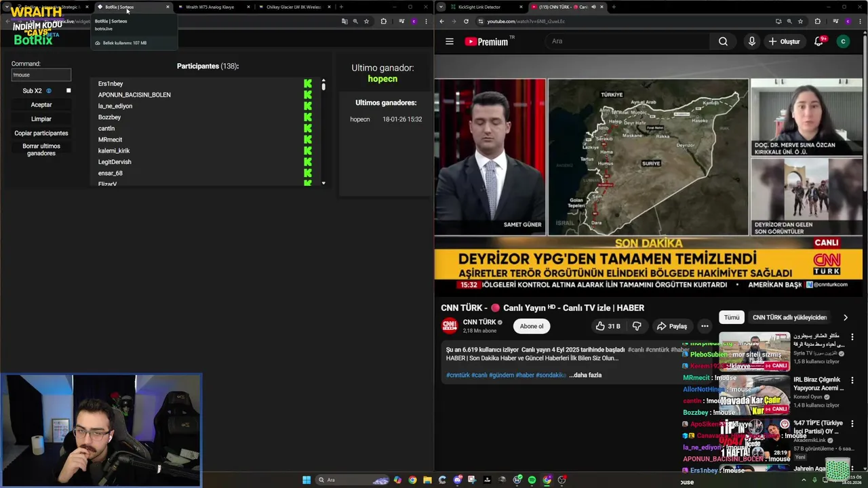Image resolution: width=868 pixels, height=488 pixels.
Task: Click Copiar participantes button
Action: click(41, 134)
